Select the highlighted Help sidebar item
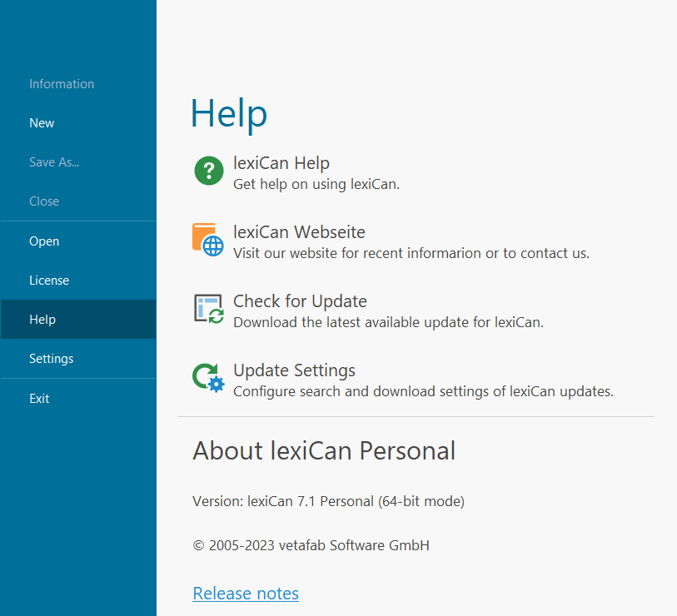Screen dimensions: 677x616 (42, 320)
